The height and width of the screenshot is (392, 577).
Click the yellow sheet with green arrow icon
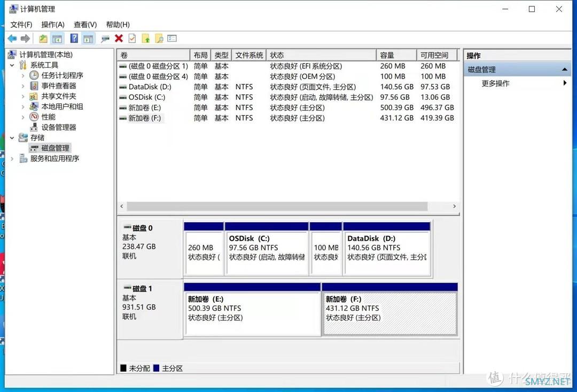tap(146, 38)
